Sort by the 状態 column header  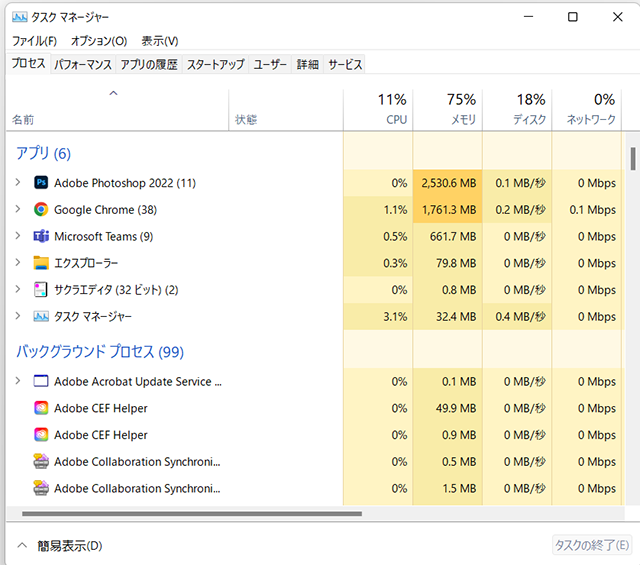pos(286,109)
